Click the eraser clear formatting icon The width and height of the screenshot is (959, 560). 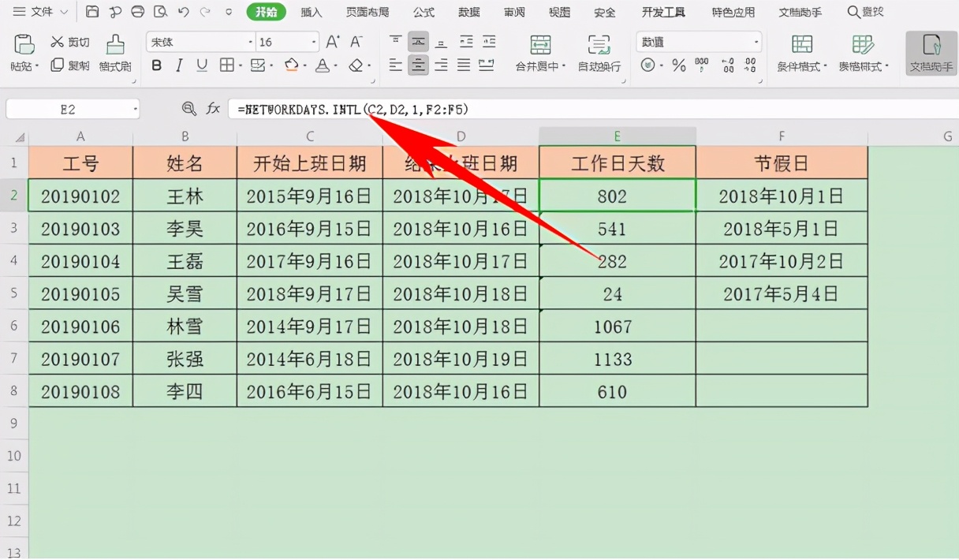[356, 65]
